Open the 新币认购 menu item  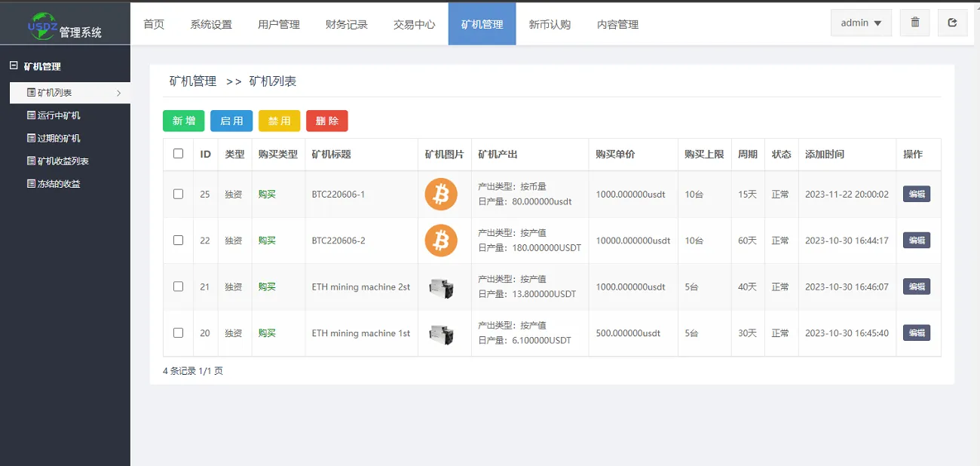coord(549,23)
